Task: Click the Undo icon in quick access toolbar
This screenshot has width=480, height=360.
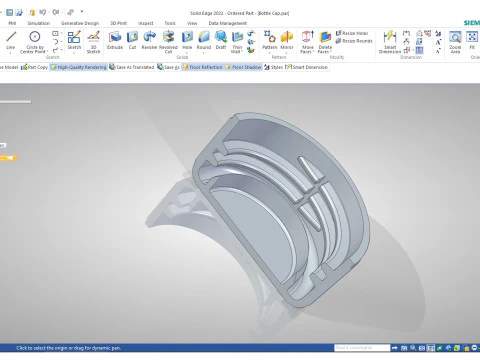Action: coord(42,12)
